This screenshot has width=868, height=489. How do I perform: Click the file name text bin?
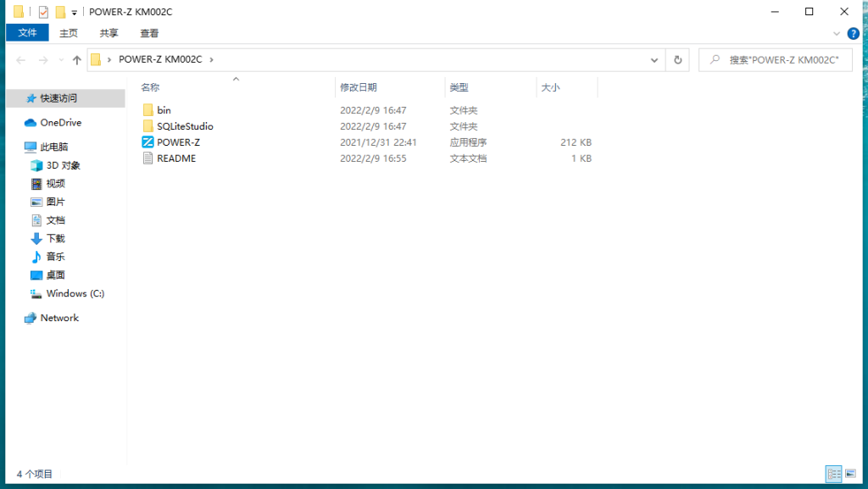click(164, 110)
